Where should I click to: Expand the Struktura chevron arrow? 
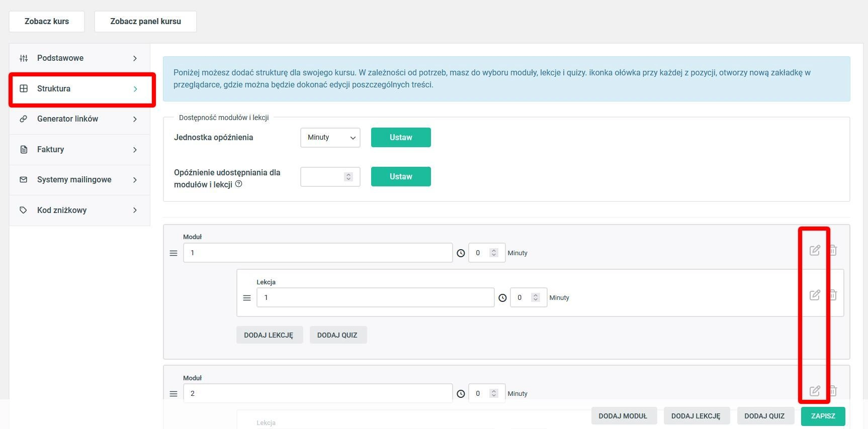point(135,89)
